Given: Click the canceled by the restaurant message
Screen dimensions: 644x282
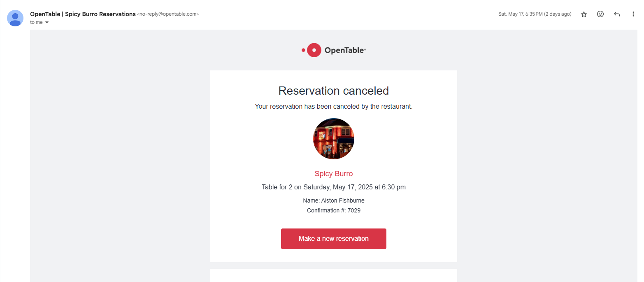Looking at the screenshot, I should 333,107.
